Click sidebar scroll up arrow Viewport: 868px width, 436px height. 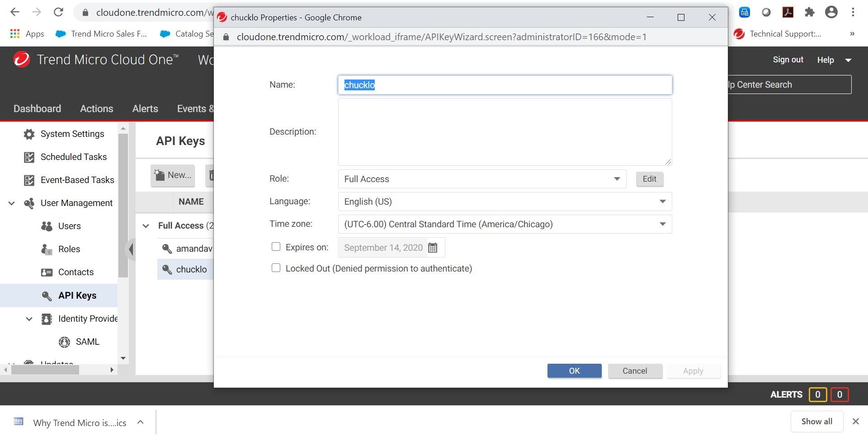(123, 129)
